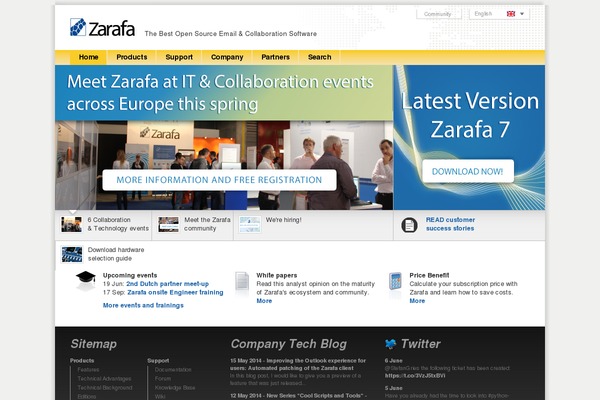
Task: Click the Upcoming events heading
Action: (x=130, y=275)
